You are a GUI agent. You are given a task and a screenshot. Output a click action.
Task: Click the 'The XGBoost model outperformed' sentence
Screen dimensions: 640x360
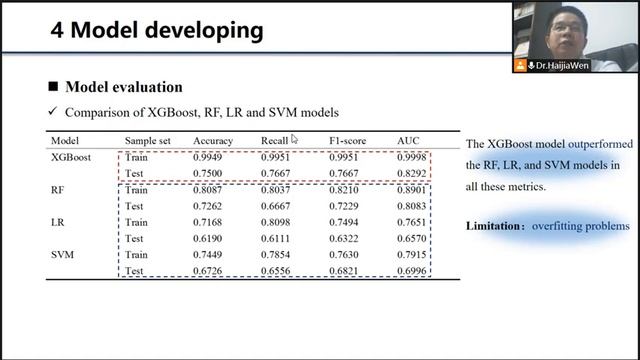tap(549, 144)
